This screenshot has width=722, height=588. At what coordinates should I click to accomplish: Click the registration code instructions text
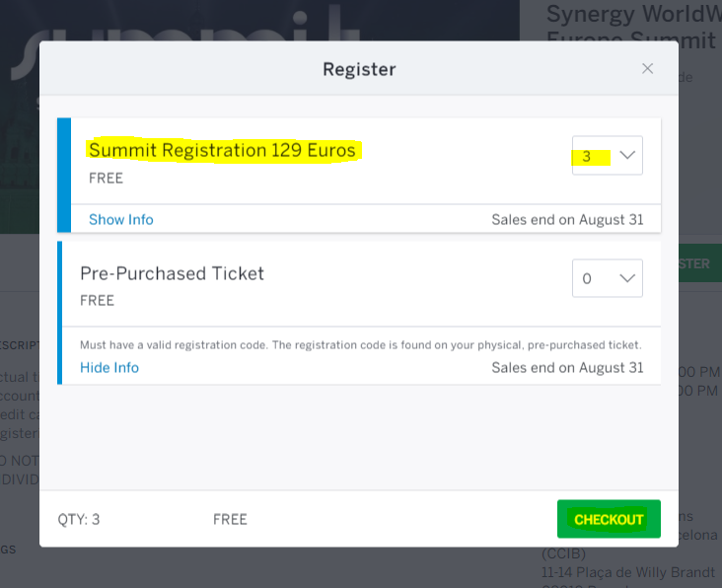pyautogui.click(x=361, y=345)
